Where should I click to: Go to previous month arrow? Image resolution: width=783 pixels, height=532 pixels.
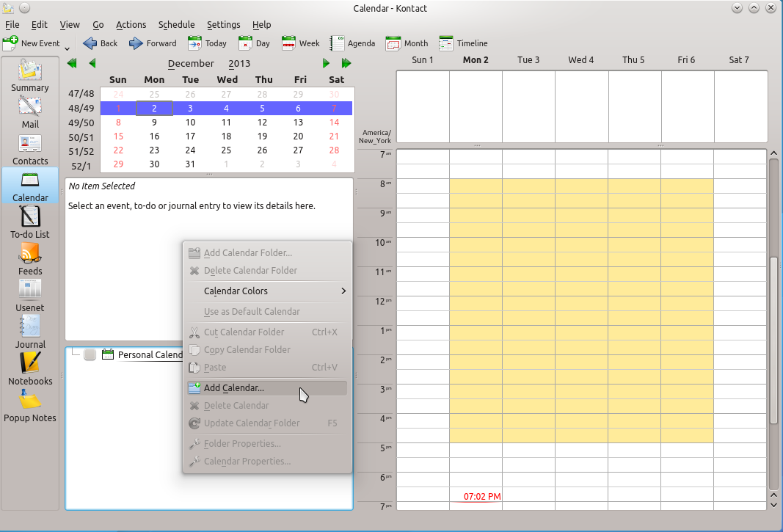tap(92, 63)
